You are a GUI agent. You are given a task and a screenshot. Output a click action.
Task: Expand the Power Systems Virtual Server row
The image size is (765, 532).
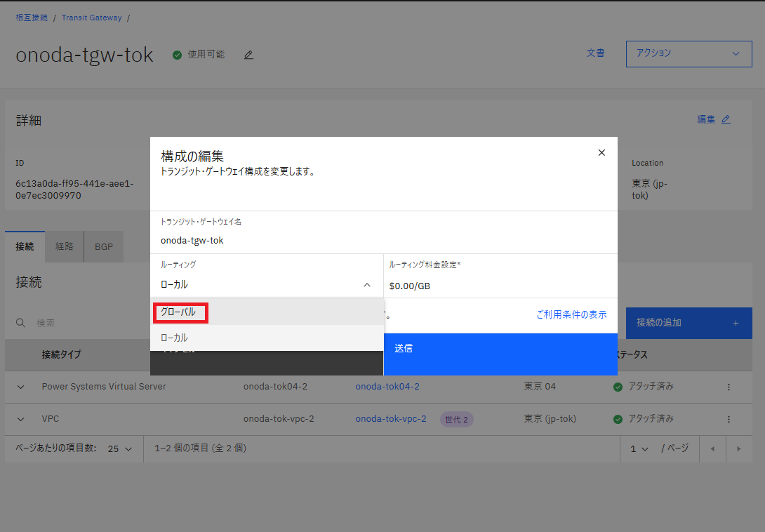click(20, 387)
